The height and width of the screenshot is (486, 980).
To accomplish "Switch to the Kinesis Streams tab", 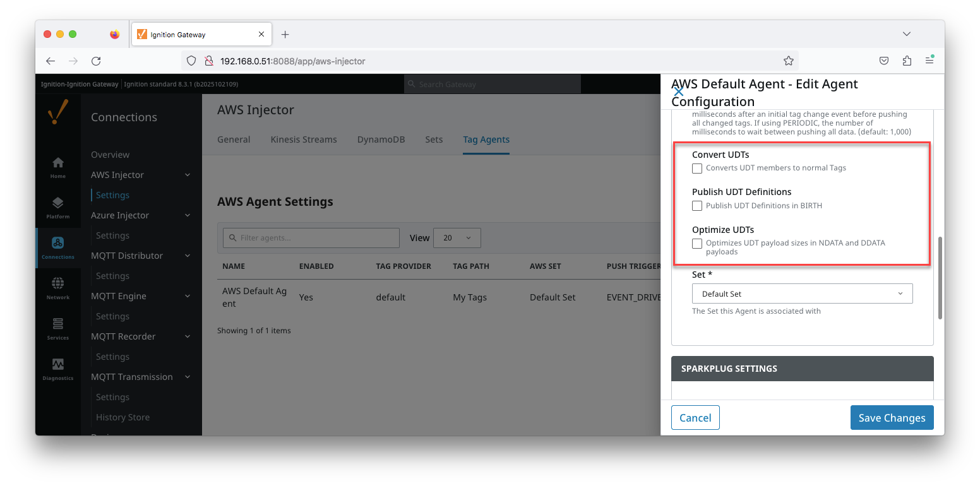I will pos(303,139).
